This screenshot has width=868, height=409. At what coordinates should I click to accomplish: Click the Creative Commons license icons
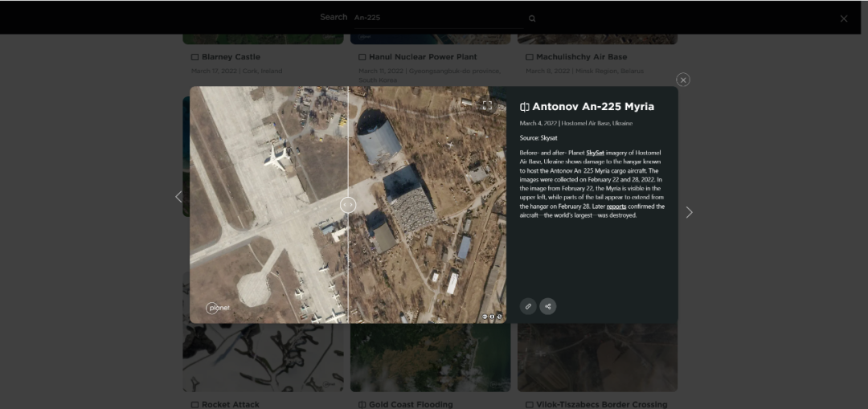pos(493,317)
